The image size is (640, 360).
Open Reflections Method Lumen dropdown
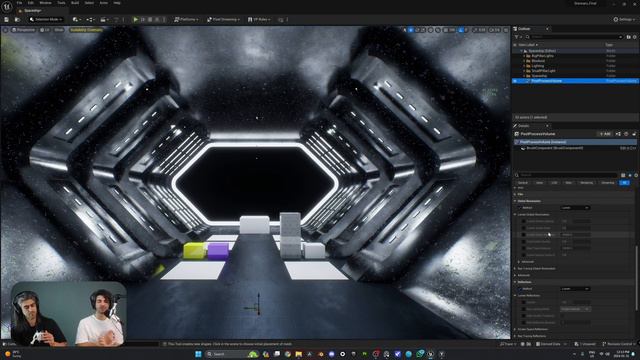[x=575, y=289]
